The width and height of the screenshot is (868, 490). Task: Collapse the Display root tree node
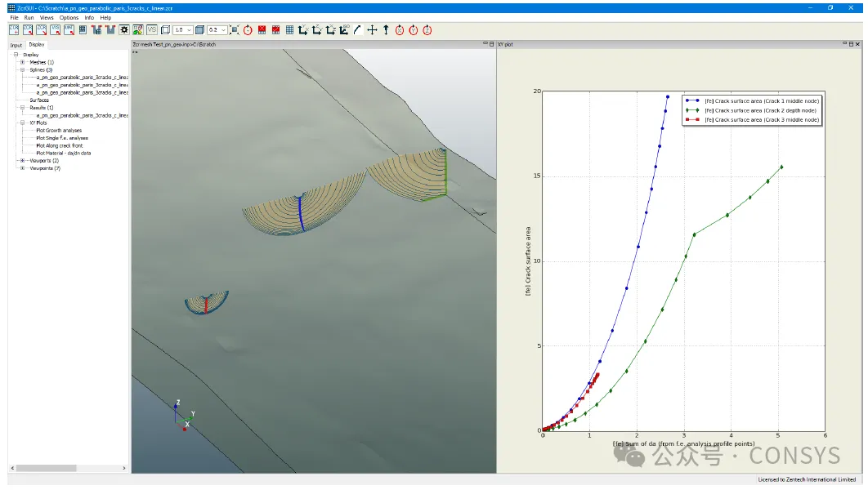[x=16, y=54]
